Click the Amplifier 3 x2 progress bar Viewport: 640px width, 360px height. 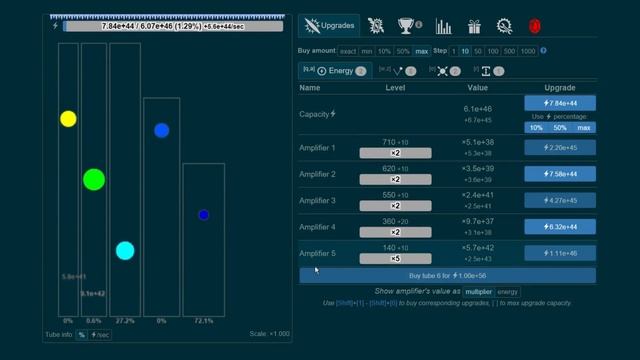(395, 206)
